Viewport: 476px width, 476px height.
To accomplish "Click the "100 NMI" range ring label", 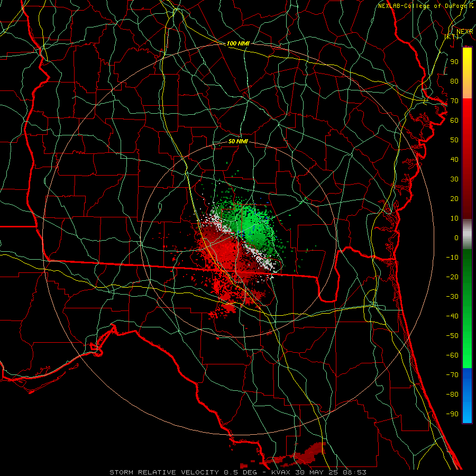I will (238, 43).
